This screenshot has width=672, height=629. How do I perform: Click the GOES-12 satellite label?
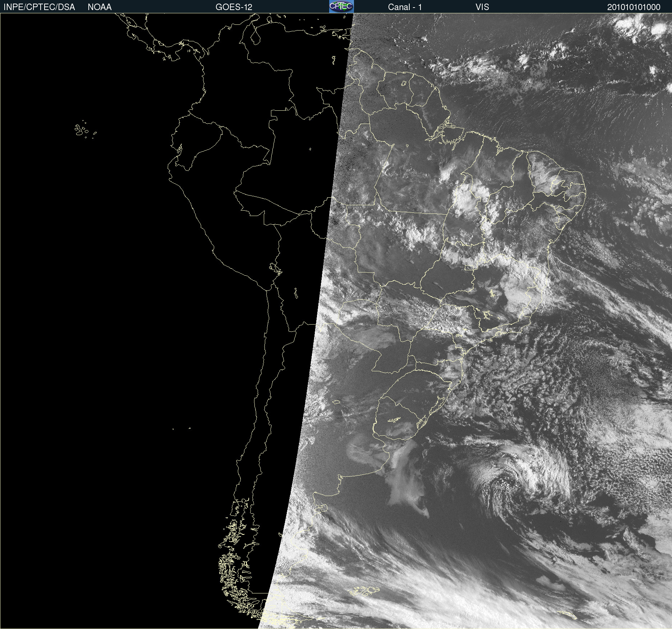234,7
